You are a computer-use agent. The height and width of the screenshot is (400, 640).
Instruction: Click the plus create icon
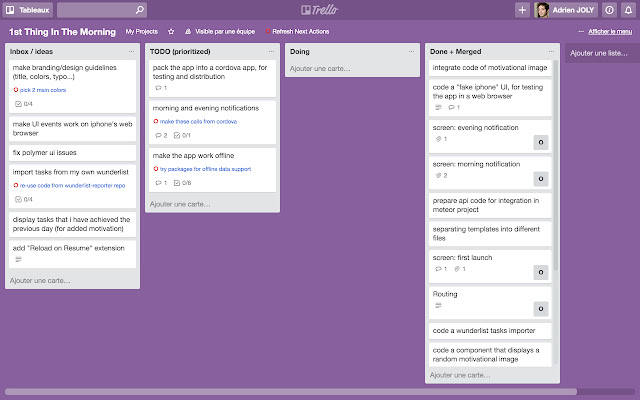click(522, 10)
